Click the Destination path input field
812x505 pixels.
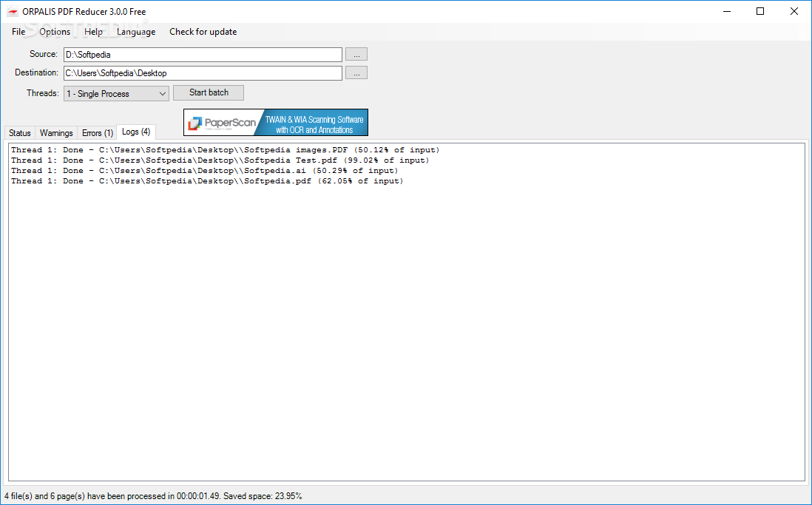203,73
